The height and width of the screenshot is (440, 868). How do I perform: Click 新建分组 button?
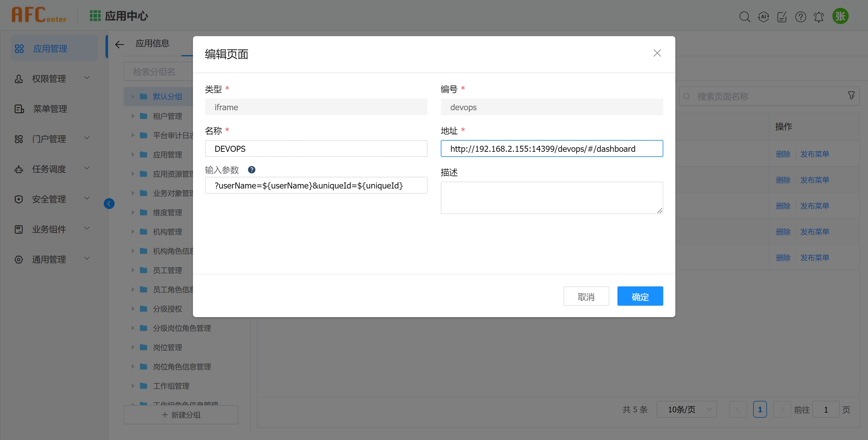(x=181, y=414)
